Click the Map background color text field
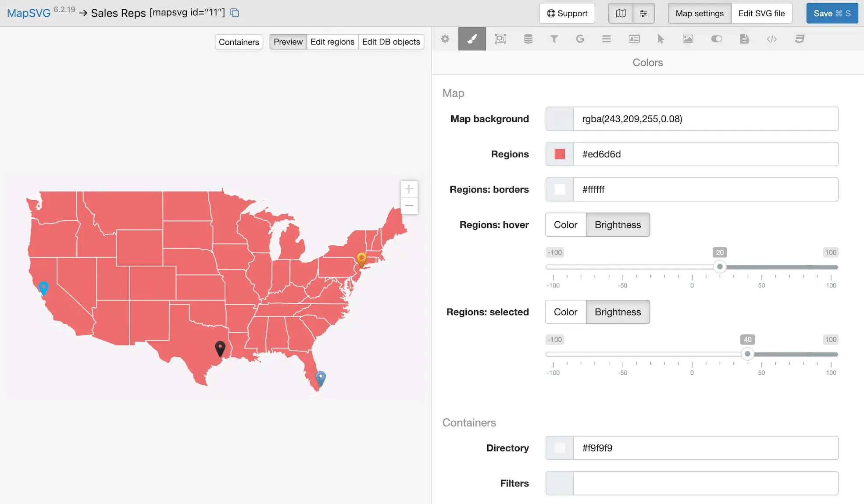The height and width of the screenshot is (504, 864). [705, 119]
